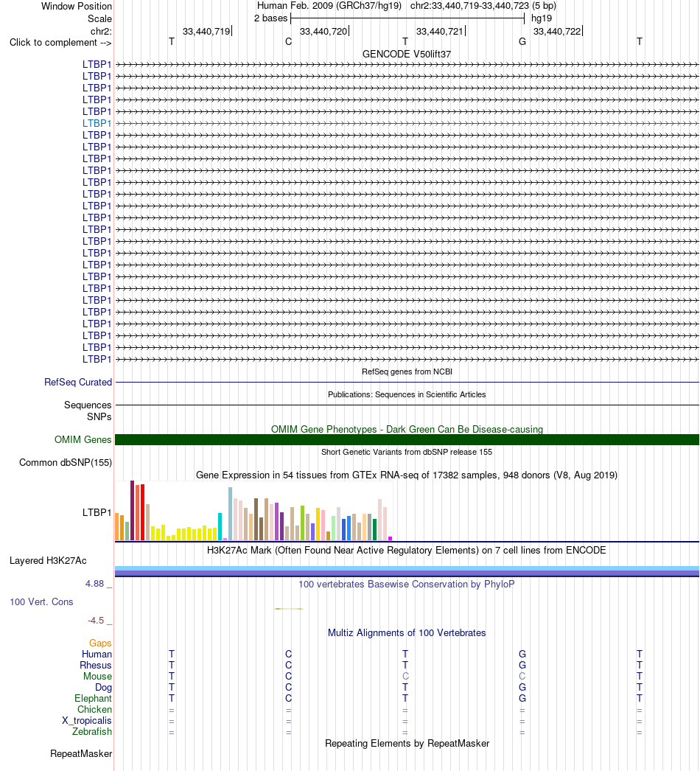Open Repeating Elements by RepeatMasker title
This screenshot has width=700, height=771.
point(407,744)
